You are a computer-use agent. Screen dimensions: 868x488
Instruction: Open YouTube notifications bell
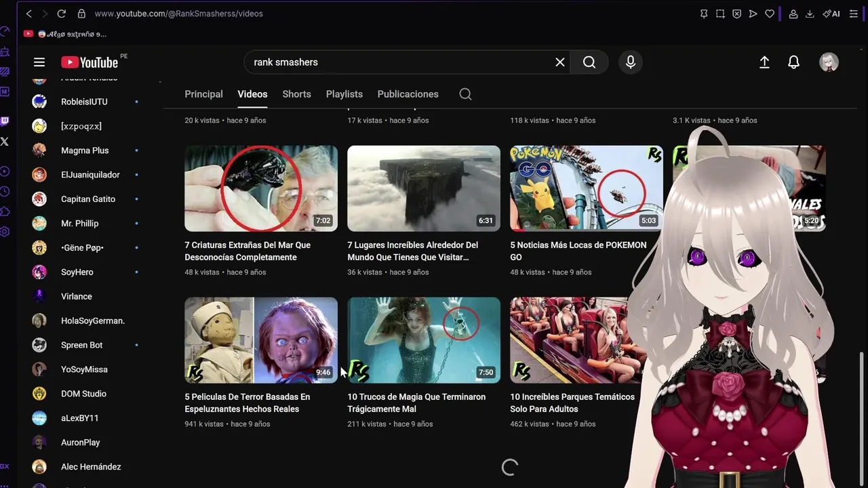pos(794,62)
